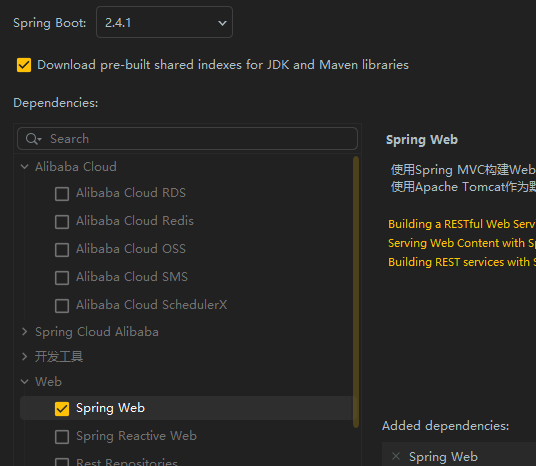
Task: Select Alibaba Cloud SMS label
Action: coord(132,277)
